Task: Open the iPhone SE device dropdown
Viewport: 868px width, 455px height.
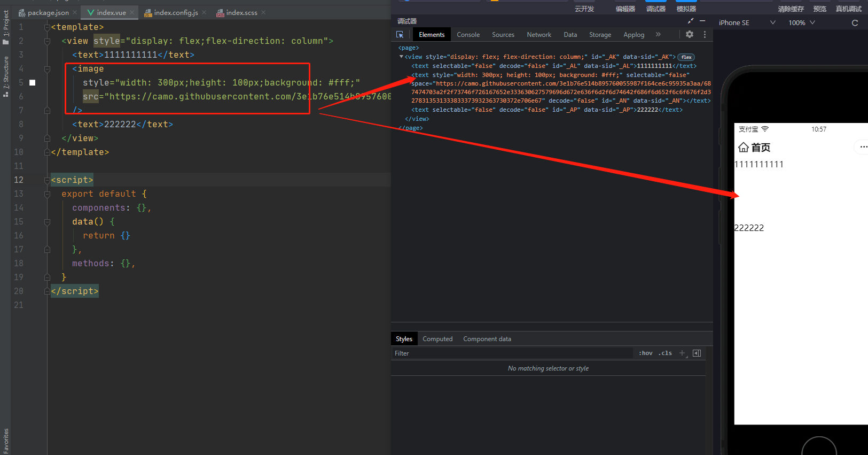Action: (747, 22)
